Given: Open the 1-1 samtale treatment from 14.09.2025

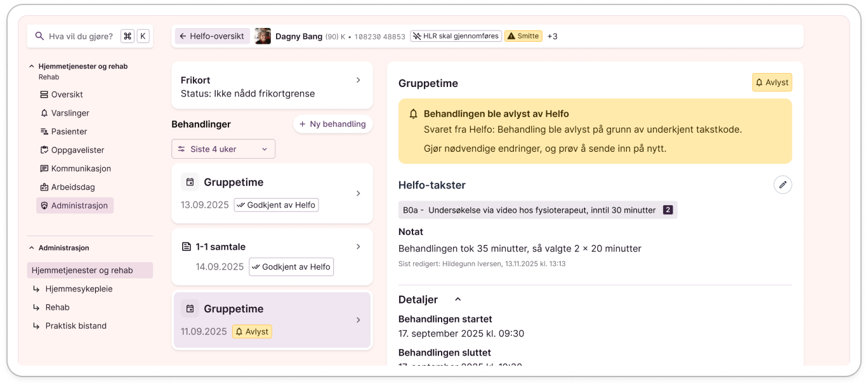Looking at the screenshot, I should point(272,256).
